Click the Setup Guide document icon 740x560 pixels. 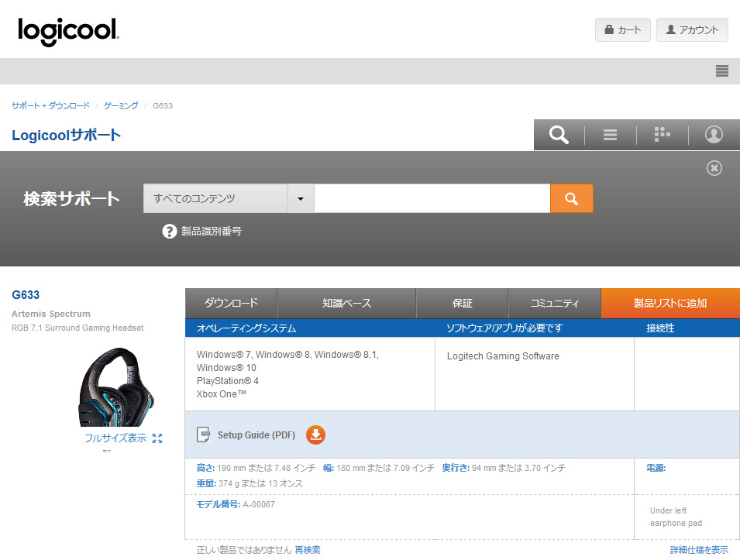204,435
